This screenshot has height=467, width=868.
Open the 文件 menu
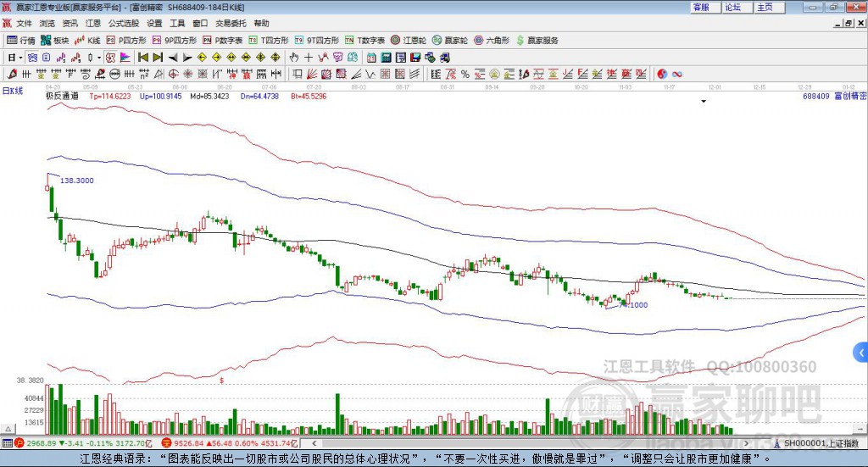coord(24,23)
